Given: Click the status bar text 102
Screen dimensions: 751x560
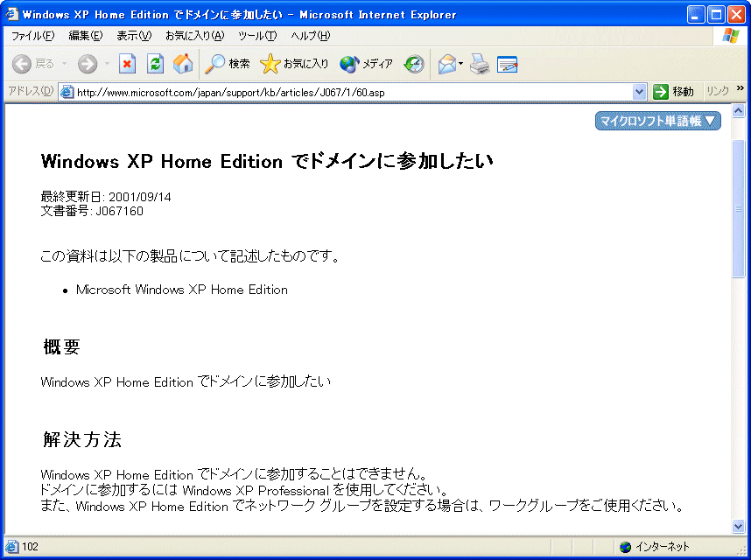Looking at the screenshot, I should point(30,547).
